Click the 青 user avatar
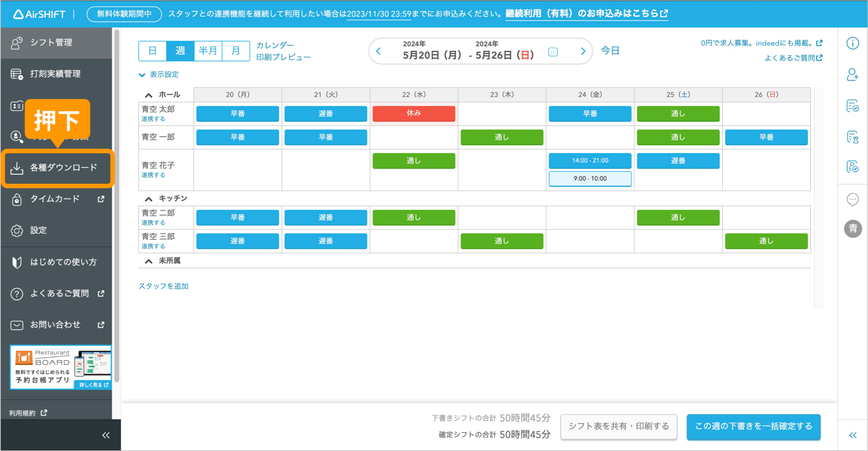 [853, 229]
